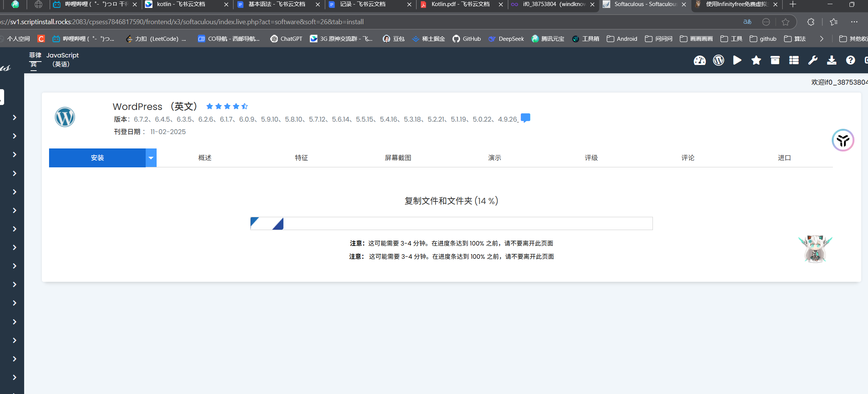
Task: Switch to the Kotlin.pdf browser tab
Action: click(461, 5)
